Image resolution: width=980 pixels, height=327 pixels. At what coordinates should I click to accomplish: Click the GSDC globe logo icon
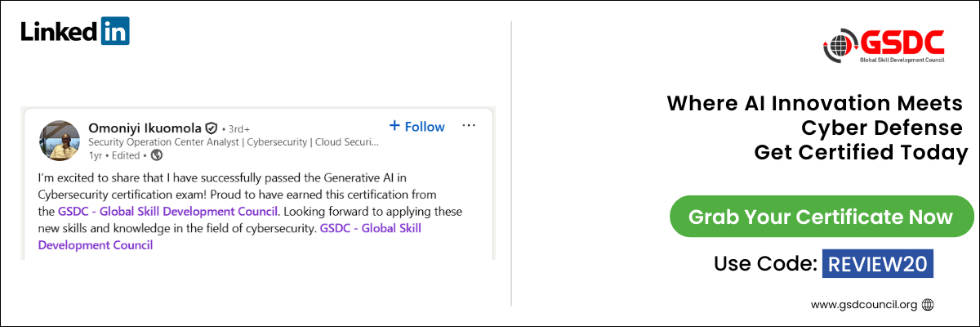tap(840, 45)
